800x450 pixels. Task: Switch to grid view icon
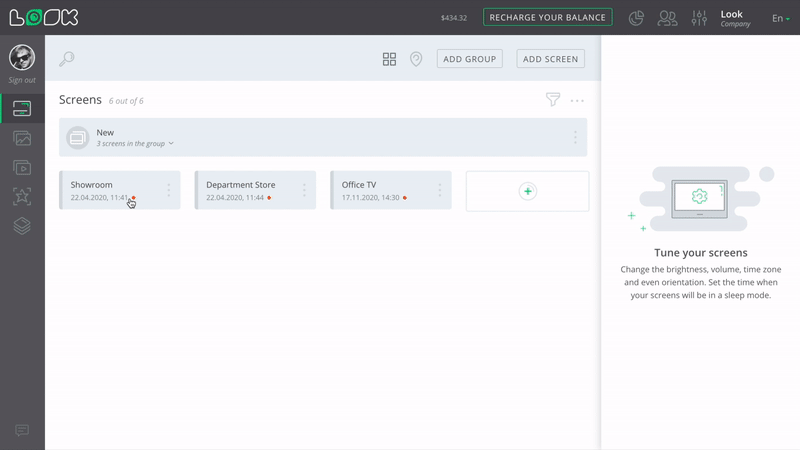coord(389,59)
